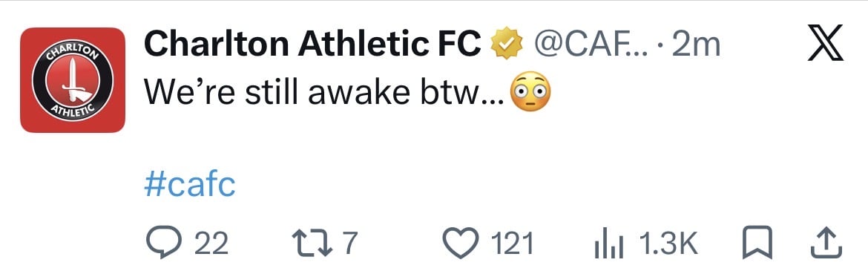
Task: Click the gold verified badge
Action: [507, 45]
